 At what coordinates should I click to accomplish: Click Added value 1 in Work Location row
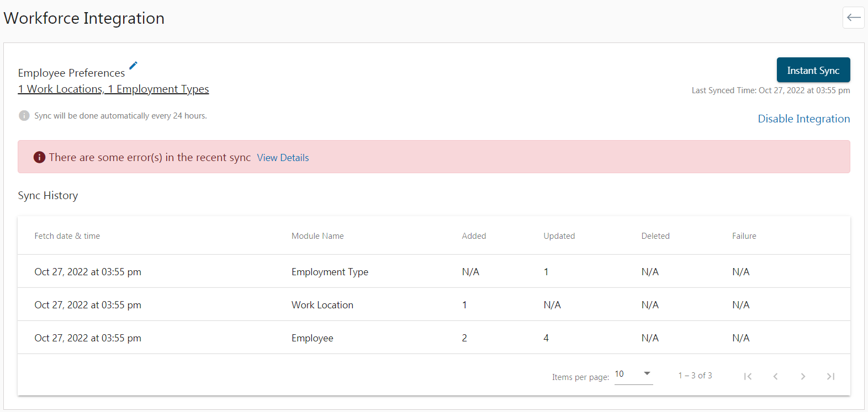[x=464, y=305]
